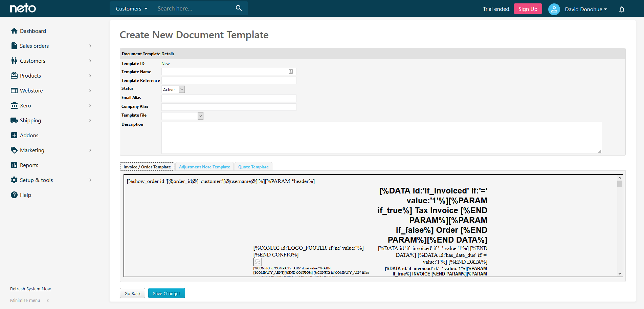Click the Sales orders document icon

point(14,46)
